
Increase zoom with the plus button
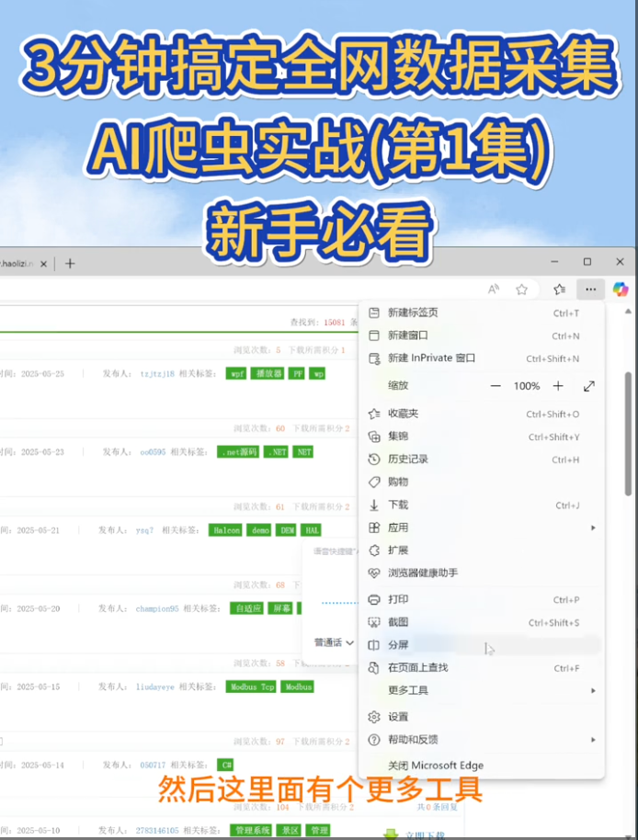pos(558,386)
